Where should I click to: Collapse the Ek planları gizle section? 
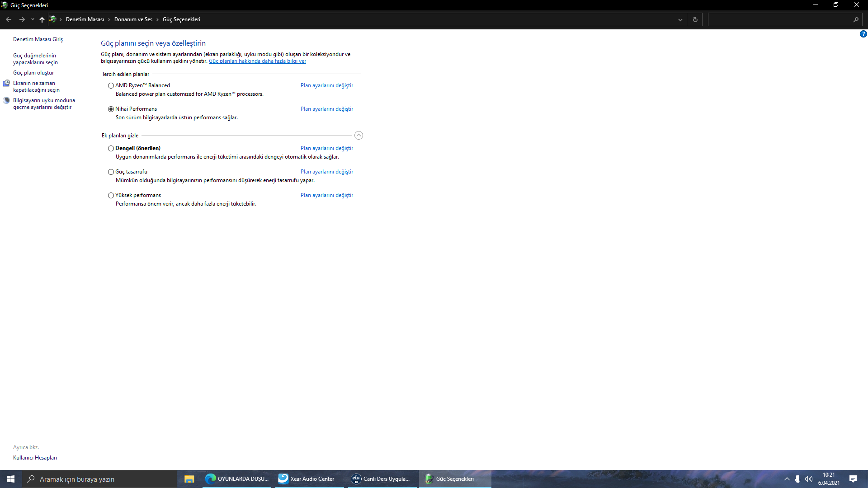[359, 135]
